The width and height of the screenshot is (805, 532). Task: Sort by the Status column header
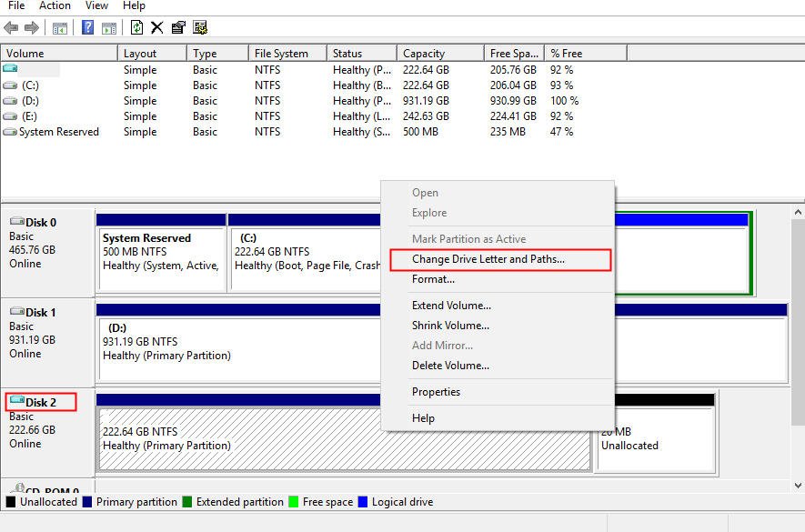[x=362, y=54]
